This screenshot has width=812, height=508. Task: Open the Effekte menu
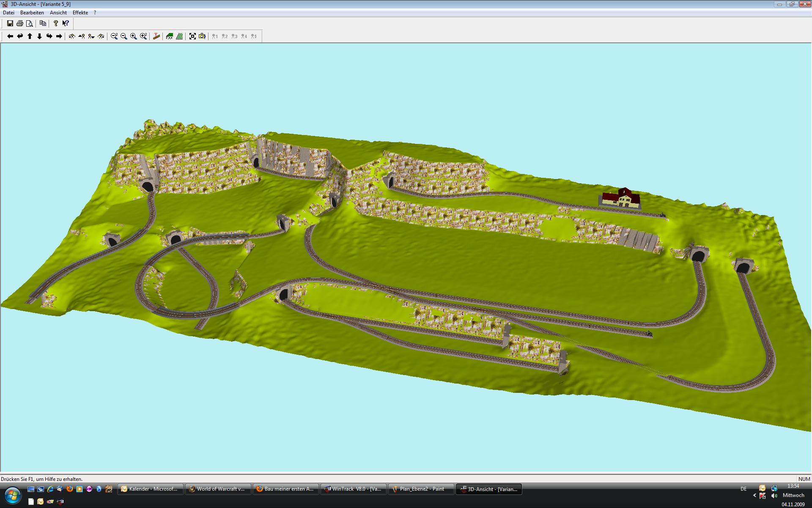point(80,13)
